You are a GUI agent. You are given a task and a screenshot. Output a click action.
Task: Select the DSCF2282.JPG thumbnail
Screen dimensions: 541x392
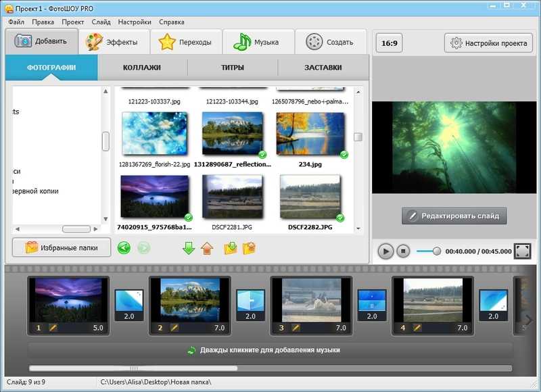point(310,197)
